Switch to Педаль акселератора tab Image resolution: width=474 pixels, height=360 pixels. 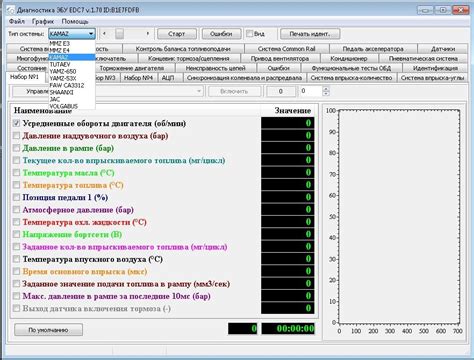tap(373, 49)
